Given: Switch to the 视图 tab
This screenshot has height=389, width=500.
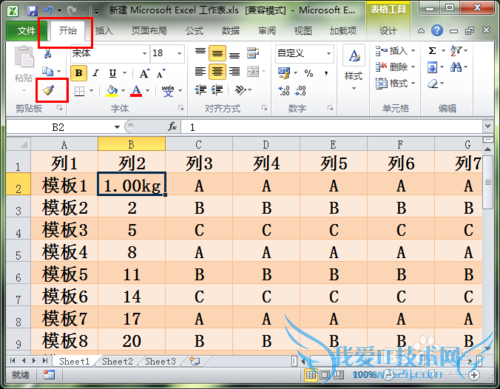Looking at the screenshot, I should click(x=303, y=31).
